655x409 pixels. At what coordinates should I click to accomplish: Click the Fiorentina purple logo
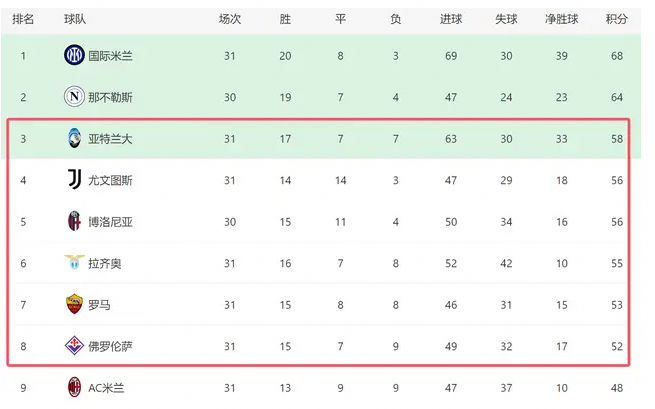tap(74, 346)
